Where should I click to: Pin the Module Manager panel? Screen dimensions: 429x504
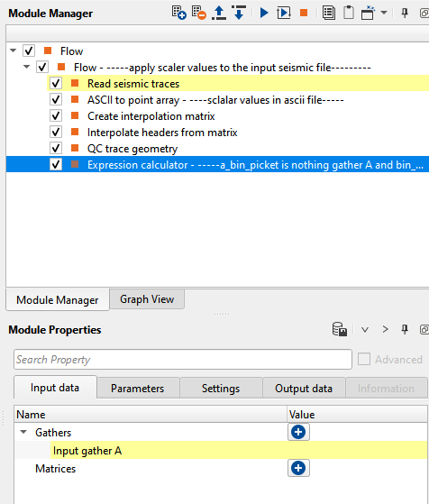coord(405,13)
